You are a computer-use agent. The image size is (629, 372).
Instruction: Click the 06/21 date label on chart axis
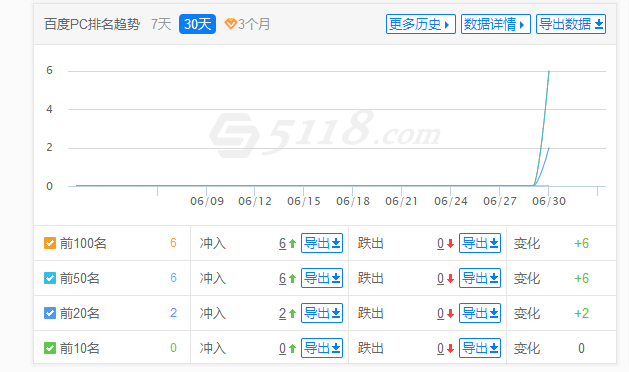[402, 201]
